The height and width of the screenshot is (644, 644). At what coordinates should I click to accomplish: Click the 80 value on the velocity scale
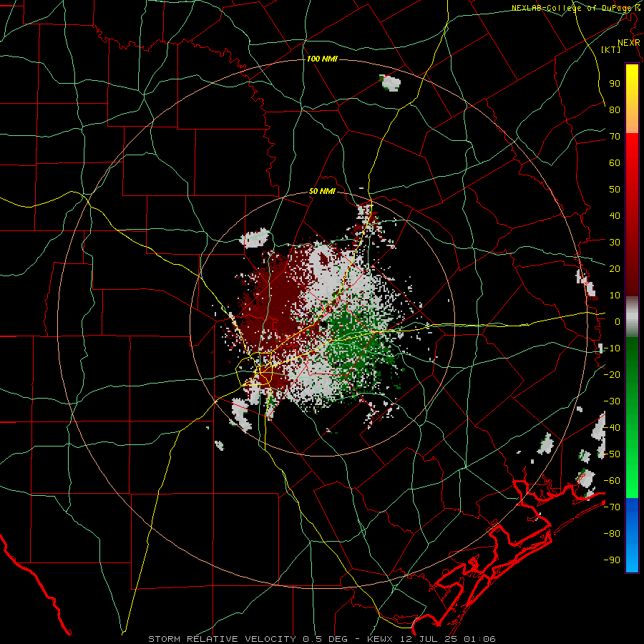(x=615, y=109)
